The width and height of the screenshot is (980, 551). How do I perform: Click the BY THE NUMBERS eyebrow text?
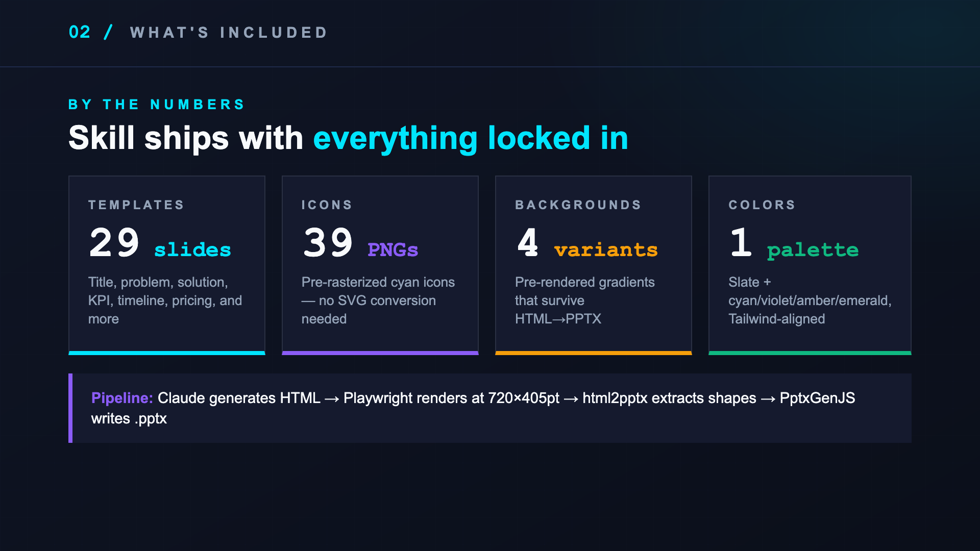coord(157,105)
